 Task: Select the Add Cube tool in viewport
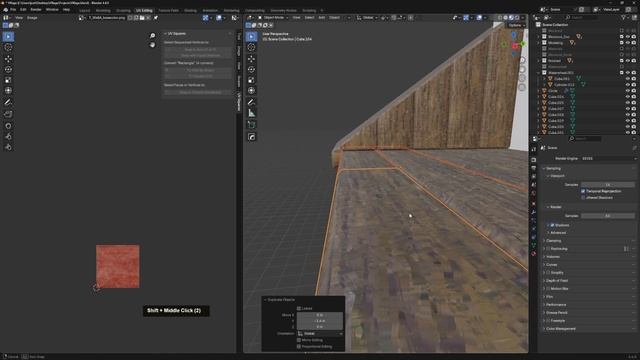251,125
